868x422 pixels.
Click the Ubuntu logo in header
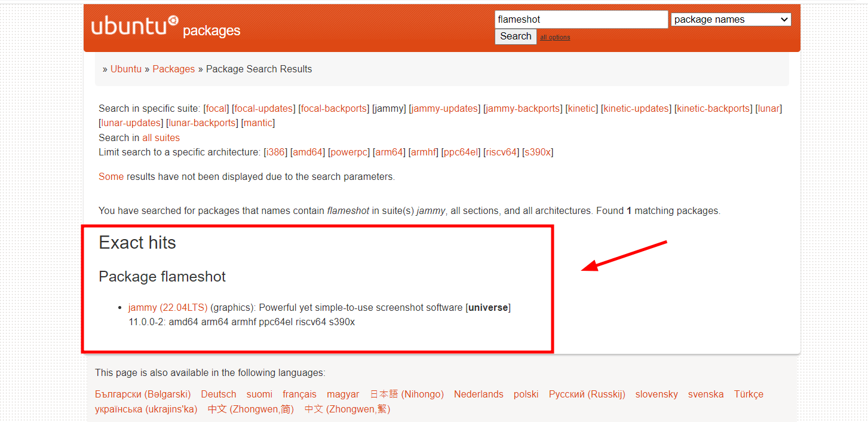135,26
